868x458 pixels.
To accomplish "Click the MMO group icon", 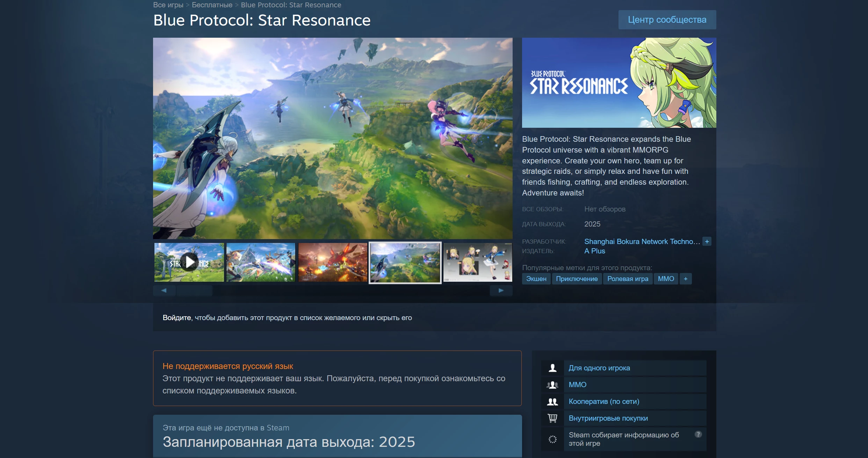I will tap(552, 385).
